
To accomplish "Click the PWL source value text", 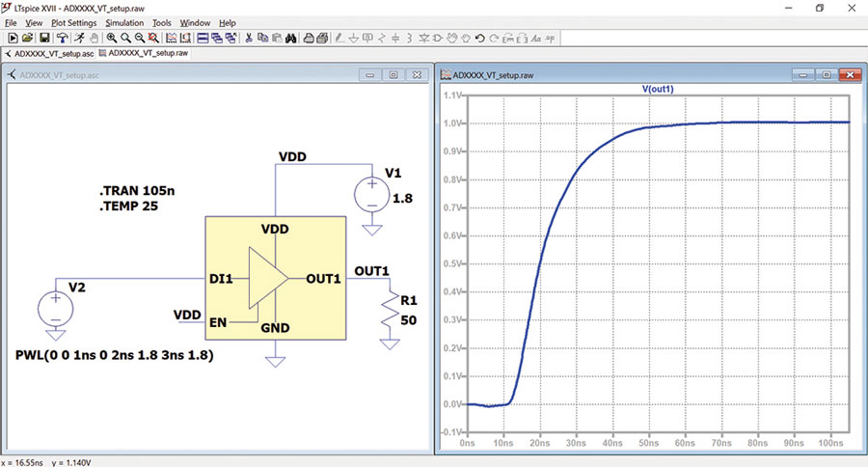I will click(x=114, y=355).
